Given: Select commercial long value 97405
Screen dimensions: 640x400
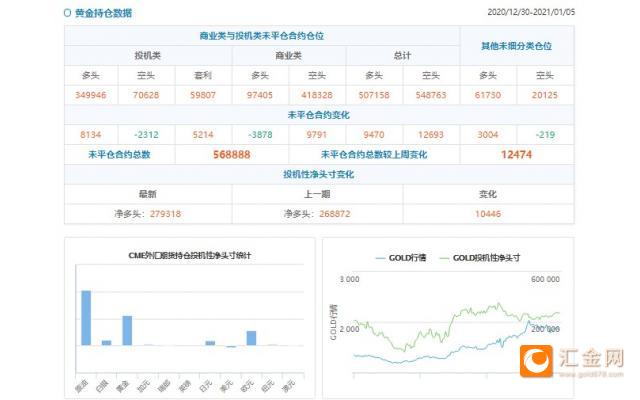Looking at the screenshot, I should (260, 95).
